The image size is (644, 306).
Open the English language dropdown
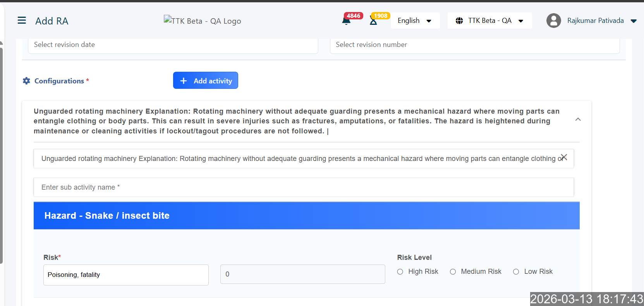click(x=415, y=21)
